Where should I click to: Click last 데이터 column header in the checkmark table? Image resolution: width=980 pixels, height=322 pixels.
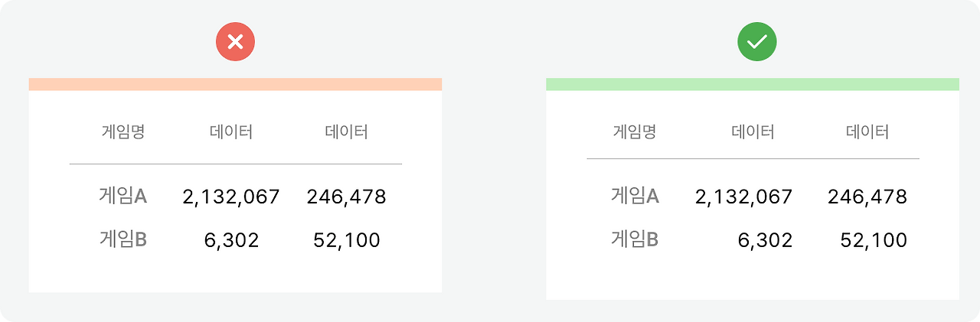pos(867,132)
